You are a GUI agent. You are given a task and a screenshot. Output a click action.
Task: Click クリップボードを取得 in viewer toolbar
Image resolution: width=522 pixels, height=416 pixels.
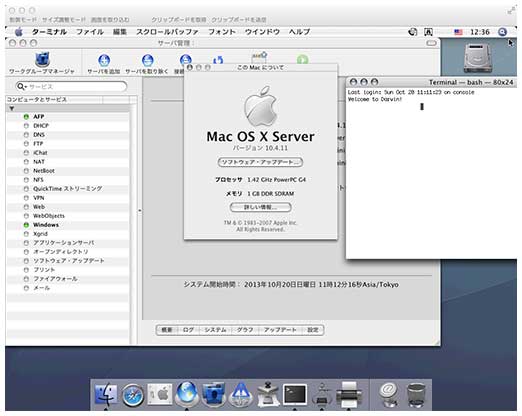pos(179,20)
